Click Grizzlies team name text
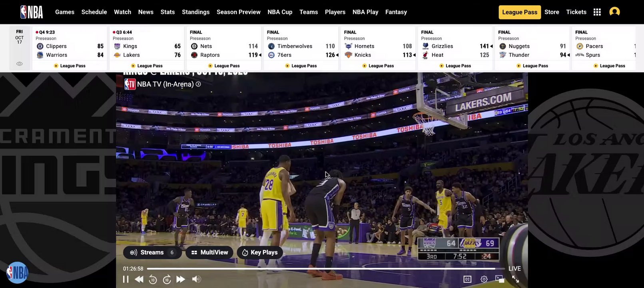This screenshot has height=288, width=644. click(442, 46)
